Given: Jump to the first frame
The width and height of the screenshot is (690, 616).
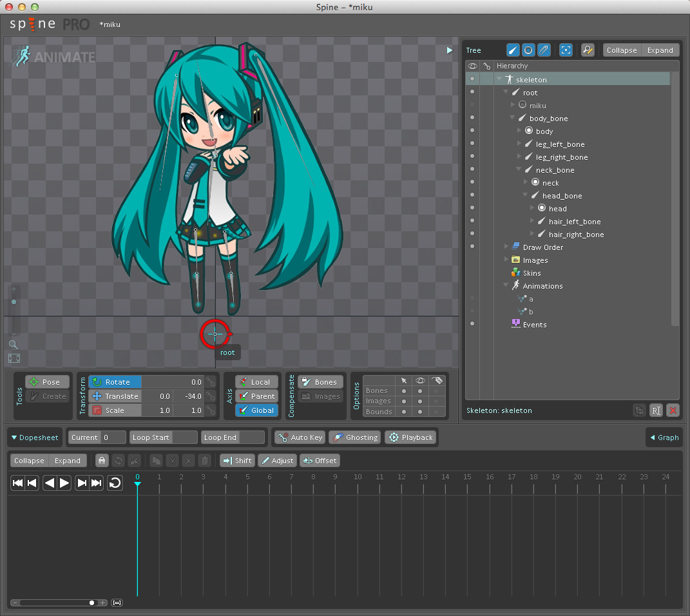Looking at the screenshot, I should pos(17,483).
